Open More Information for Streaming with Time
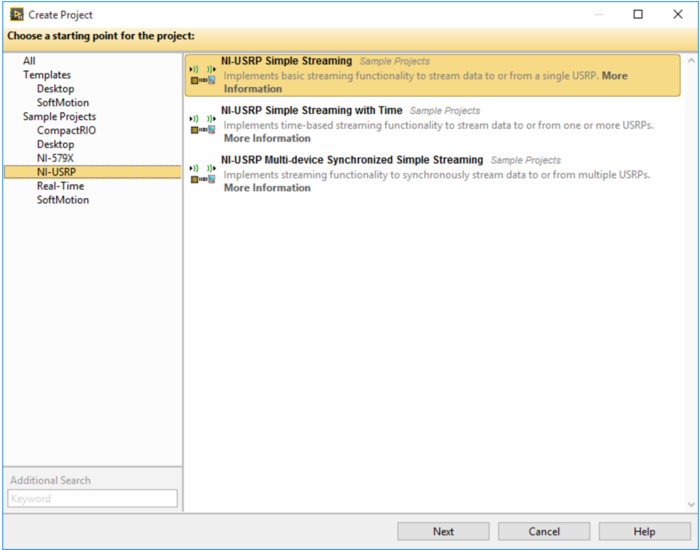 point(267,138)
